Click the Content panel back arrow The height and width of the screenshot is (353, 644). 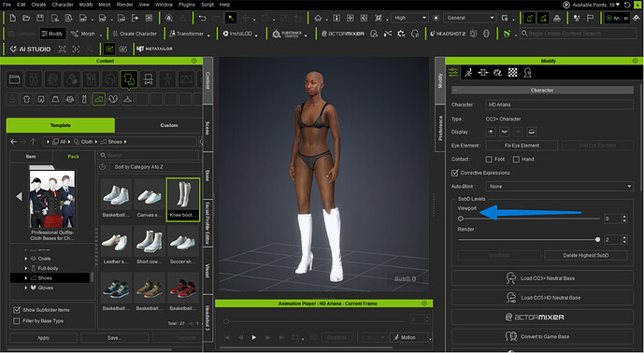coord(14,142)
